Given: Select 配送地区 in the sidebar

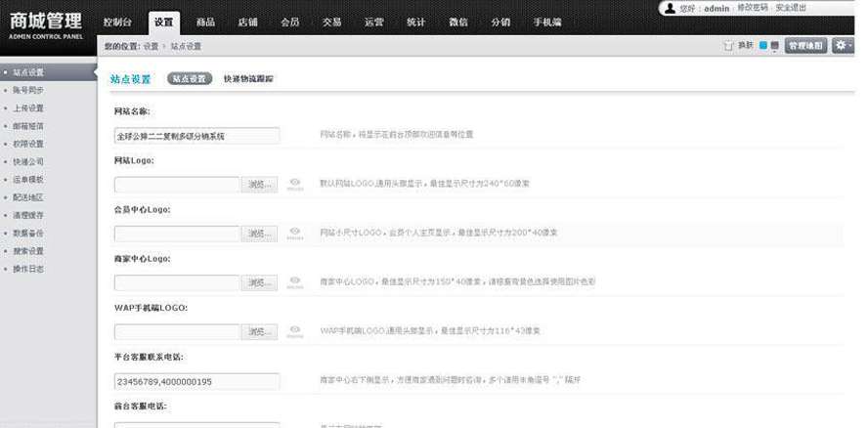Looking at the screenshot, I should pyautogui.click(x=28, y=197).
